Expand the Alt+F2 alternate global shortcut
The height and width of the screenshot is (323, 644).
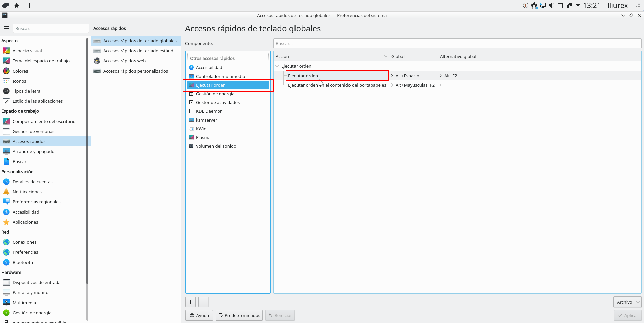[x=441, y=76]
